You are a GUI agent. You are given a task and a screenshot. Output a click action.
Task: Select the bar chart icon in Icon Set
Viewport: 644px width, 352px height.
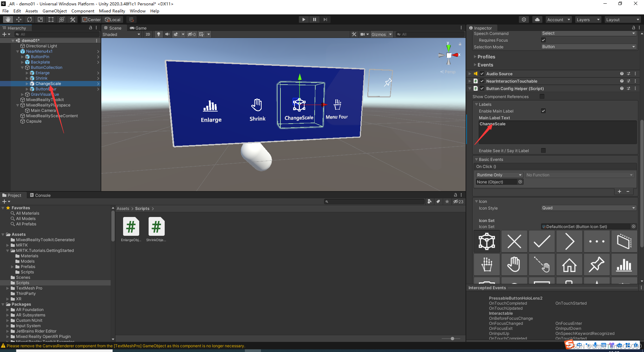tap(624, 265)
